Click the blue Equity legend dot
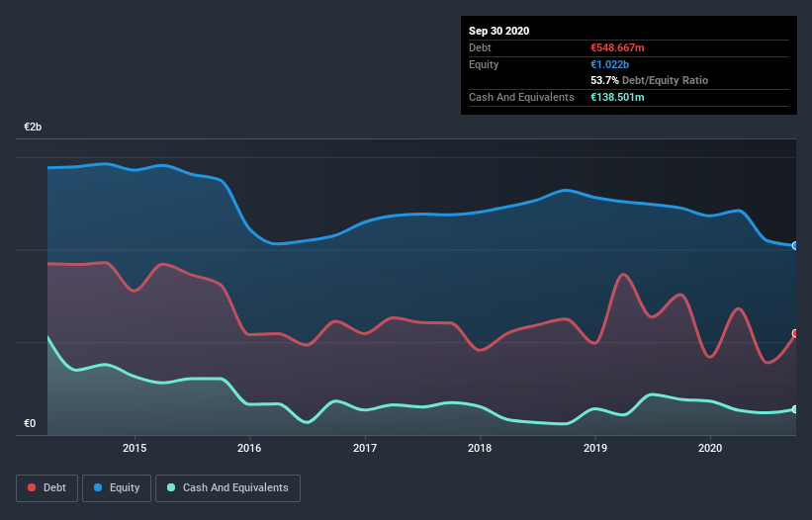 click(98, 487)
